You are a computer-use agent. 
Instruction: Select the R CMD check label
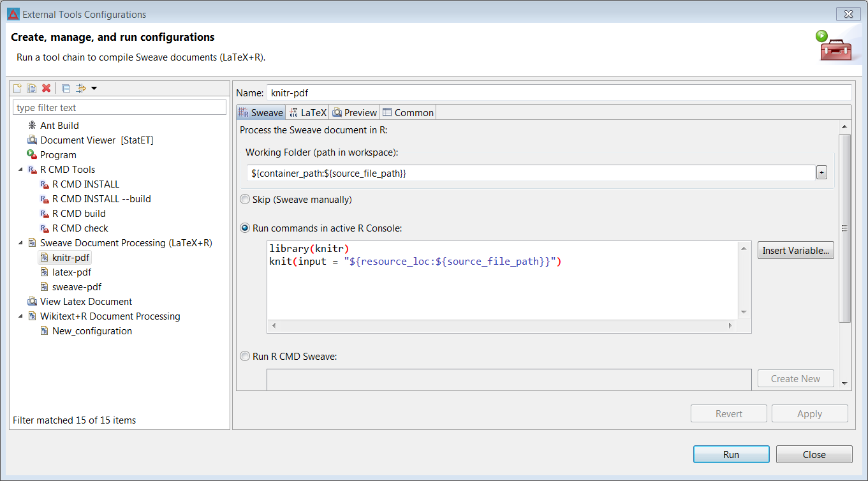tap(80, 228)
